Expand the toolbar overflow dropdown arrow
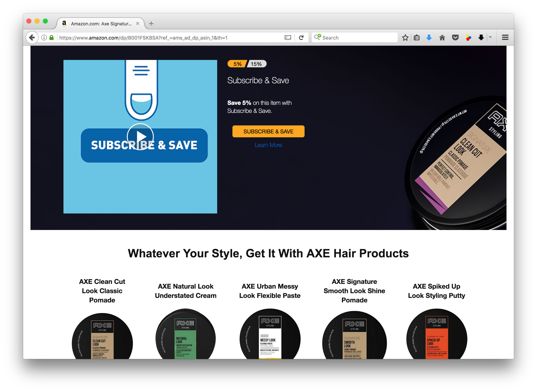 point(490,37)
